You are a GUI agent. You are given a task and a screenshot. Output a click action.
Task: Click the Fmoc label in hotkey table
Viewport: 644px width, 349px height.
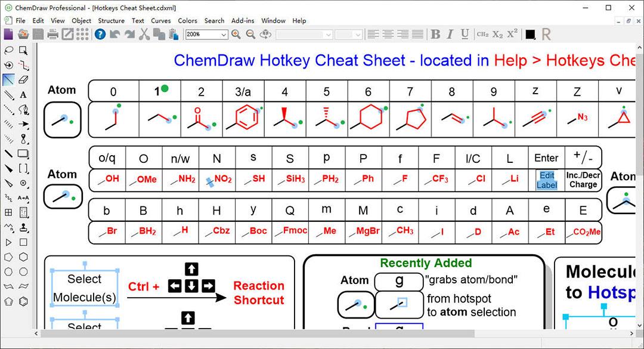295,231
